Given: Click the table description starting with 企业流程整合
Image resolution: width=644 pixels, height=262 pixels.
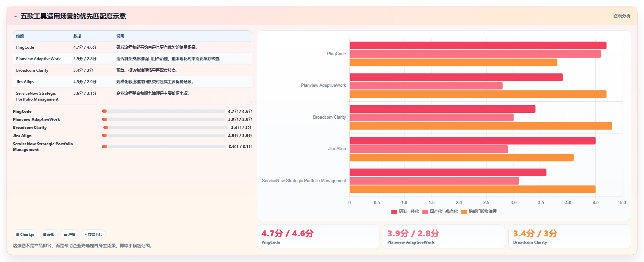Looking at the screenshot, I should [153, 93].
